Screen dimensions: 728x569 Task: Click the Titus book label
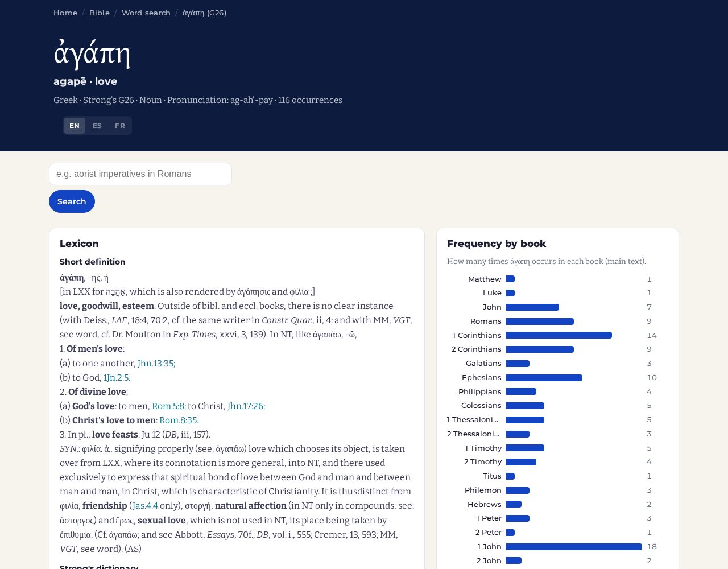click(492, 476)
